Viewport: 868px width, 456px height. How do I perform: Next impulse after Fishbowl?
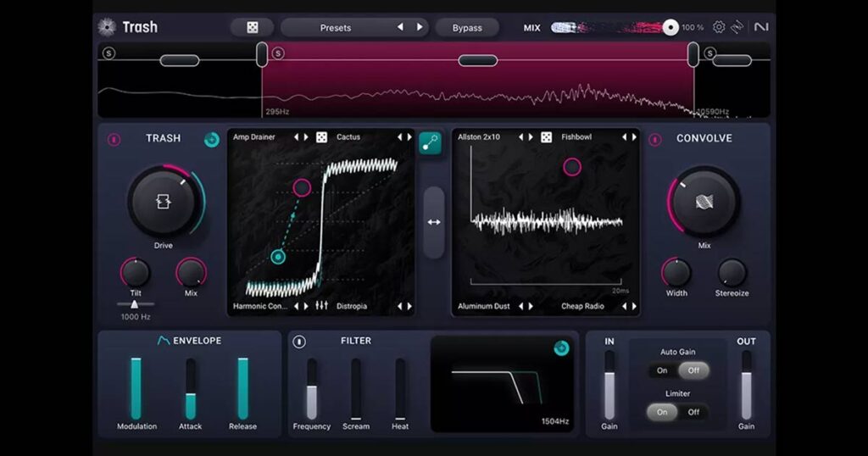(x=634, y=137)
